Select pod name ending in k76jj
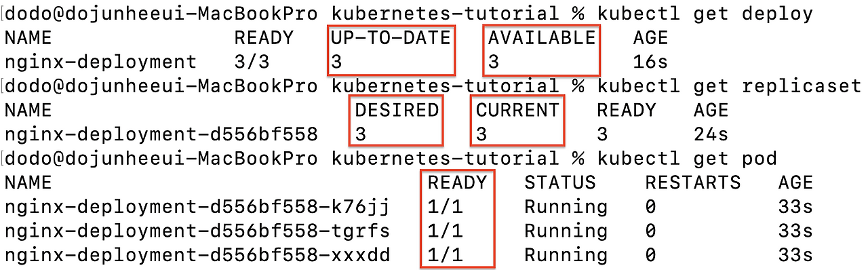This screenshot has height=270, width=868. pos(197,207)
